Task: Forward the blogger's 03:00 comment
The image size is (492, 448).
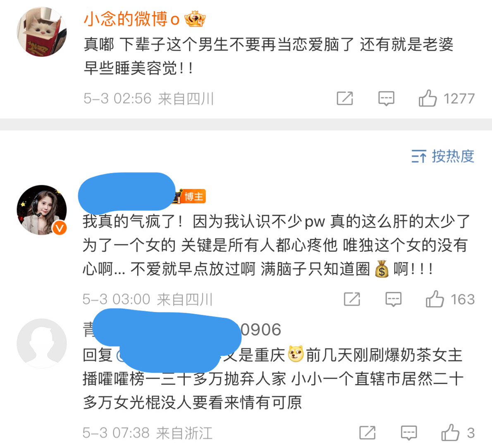Action: click(352, 299)
